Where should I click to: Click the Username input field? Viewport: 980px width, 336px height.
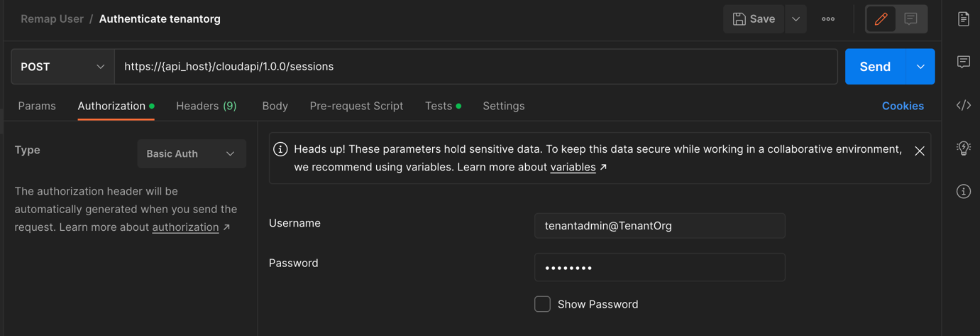[x=659, y=226]
